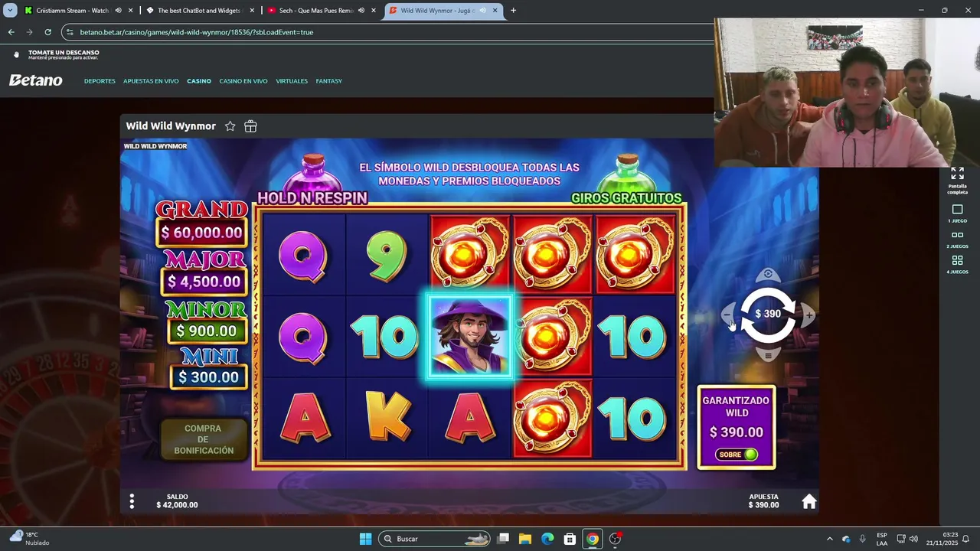Switch to The best ChatBot and Widgets tab
Screen dimensions: 980x551
[x=199, y=11]
